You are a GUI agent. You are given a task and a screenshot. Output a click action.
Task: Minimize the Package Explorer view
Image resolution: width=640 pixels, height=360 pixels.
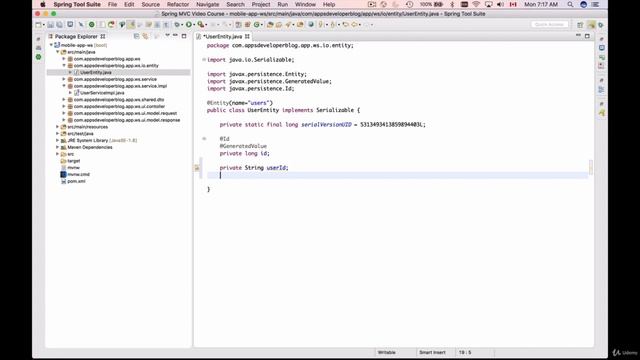pos(176,36)
